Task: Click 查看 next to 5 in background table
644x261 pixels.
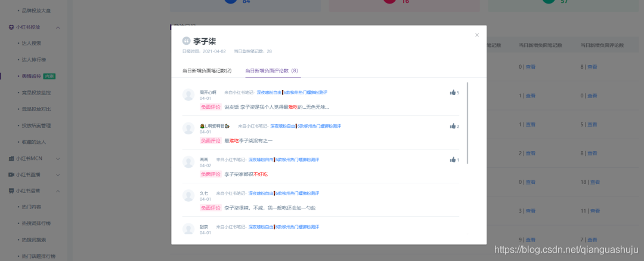Action: pos(592,124)
